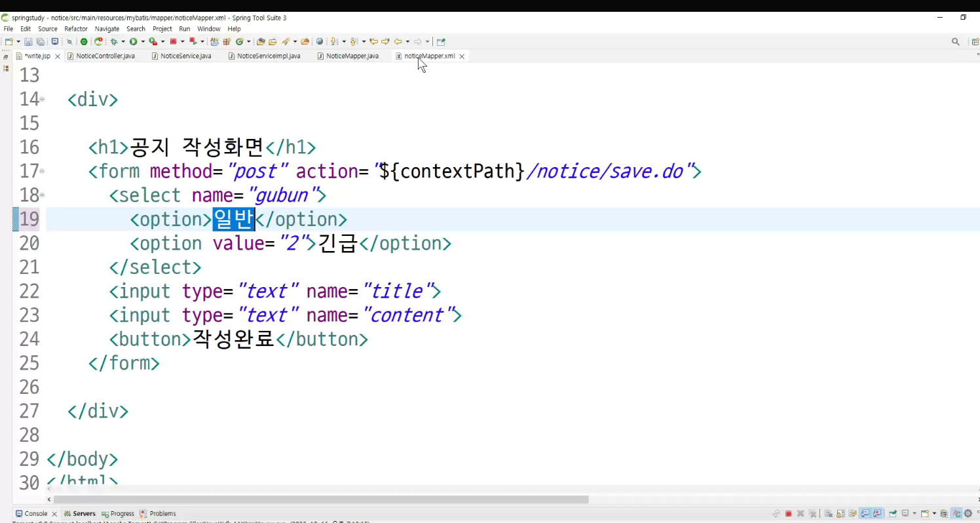Toggle the Scroll Lock icon in Console toolbar
This screenshot has height=523, width=980.
click(x=840, y=514)
